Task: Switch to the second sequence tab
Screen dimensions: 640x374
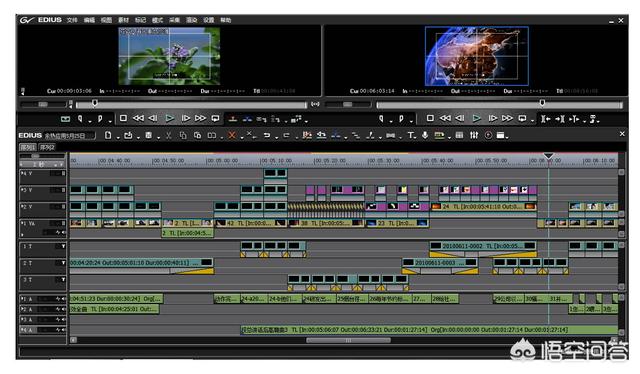Action: [x=47, y=147]
